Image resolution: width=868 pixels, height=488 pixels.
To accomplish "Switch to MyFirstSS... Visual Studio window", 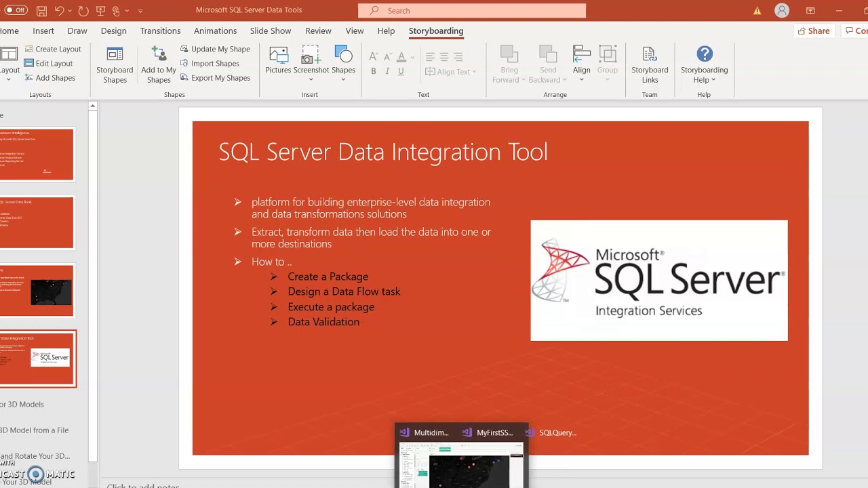I will 488,432.
